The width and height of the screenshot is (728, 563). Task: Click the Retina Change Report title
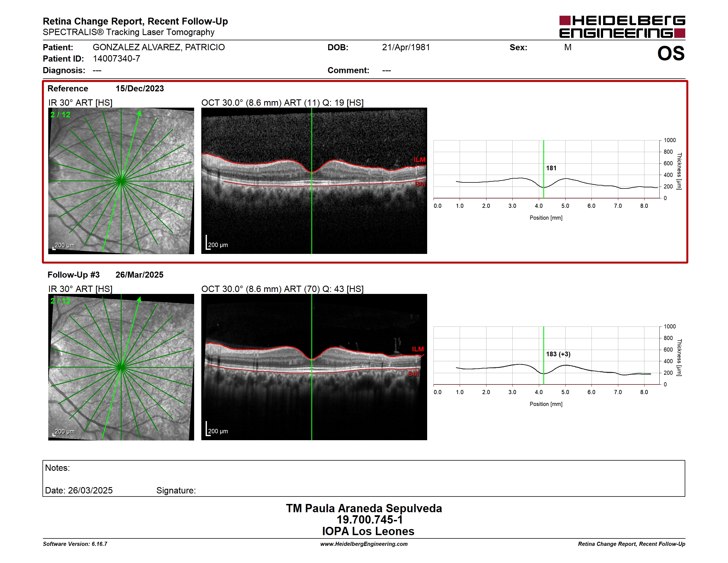tap(135, 21)
